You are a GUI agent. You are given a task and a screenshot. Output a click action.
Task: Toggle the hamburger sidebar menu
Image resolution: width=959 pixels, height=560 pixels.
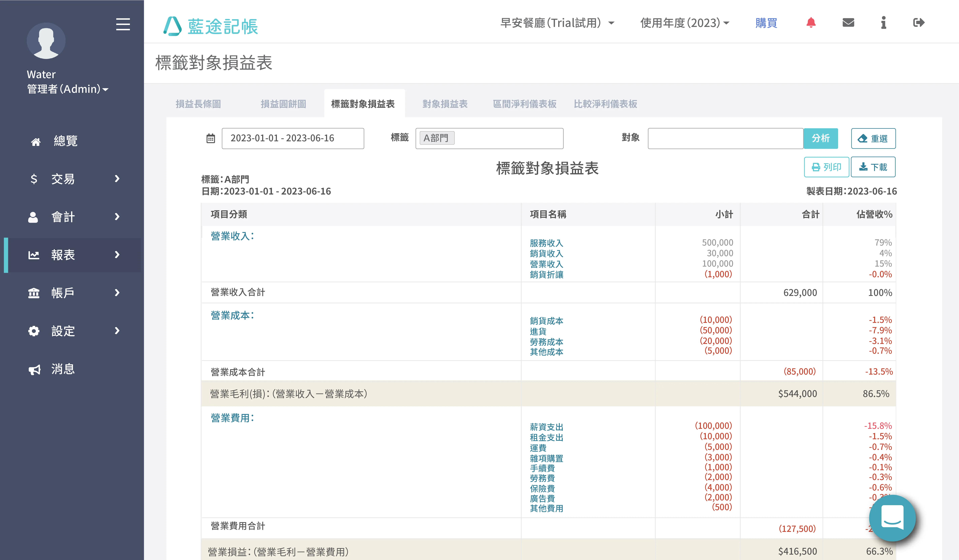(123, 24)
